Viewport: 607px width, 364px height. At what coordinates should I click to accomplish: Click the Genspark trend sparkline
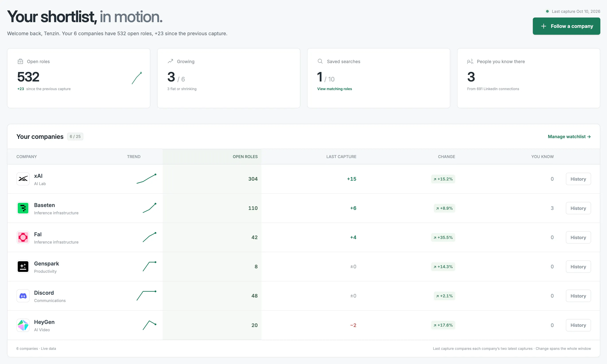[x=149, y=266]
